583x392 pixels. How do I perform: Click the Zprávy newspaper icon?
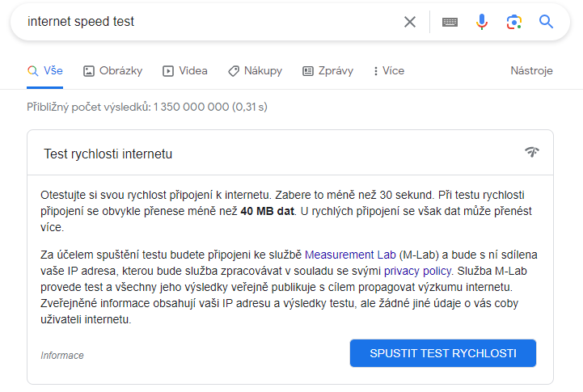pos(308,71)
